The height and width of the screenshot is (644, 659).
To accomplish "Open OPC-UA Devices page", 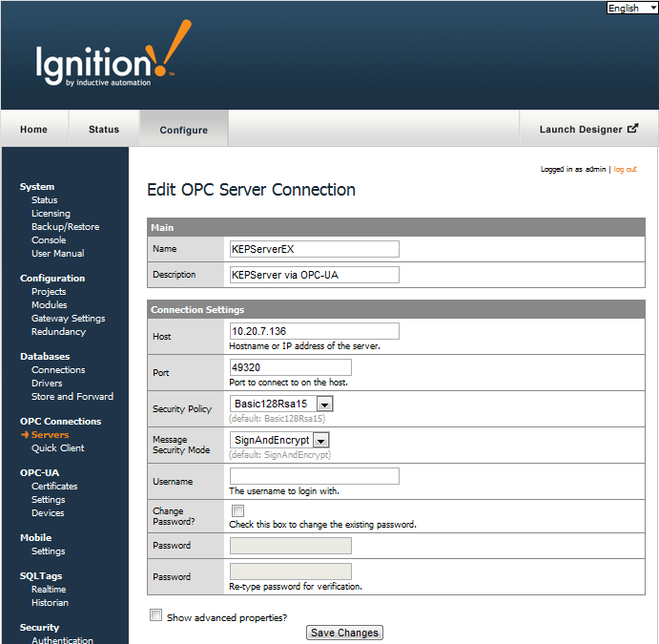I will click(x=48, y=513).
